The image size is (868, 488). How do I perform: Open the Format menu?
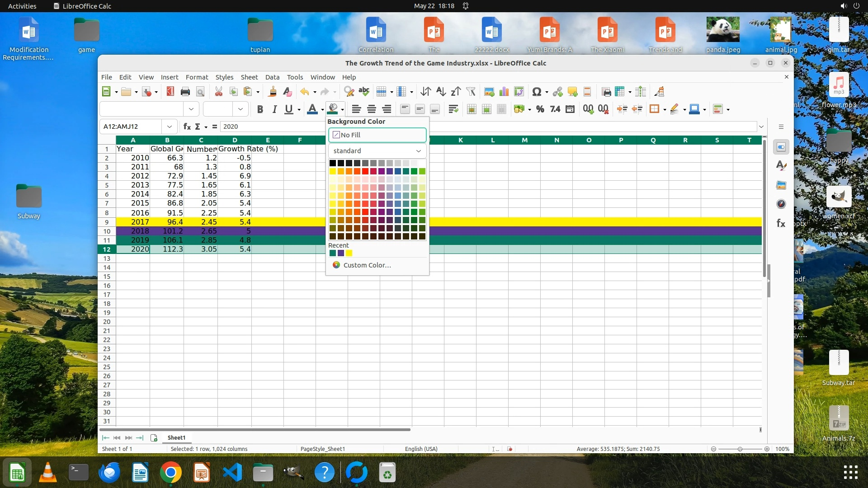[197, 77]
